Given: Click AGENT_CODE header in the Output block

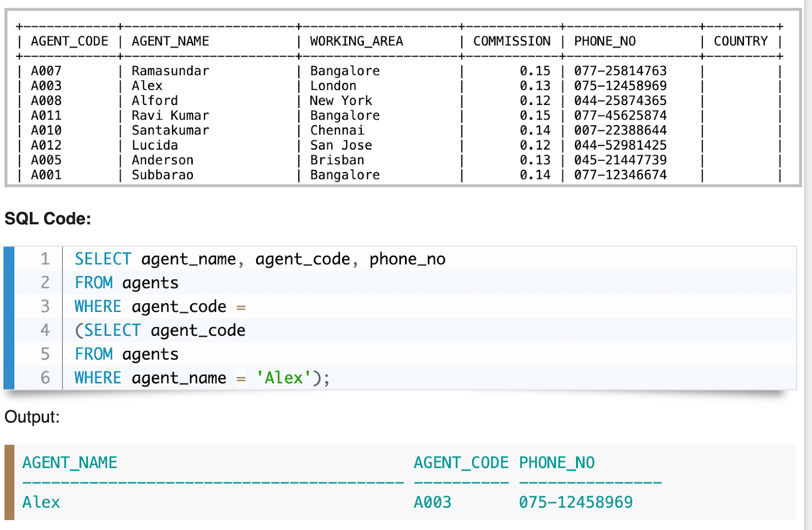Looking at the screenshot, I should [x=461, y=463].
